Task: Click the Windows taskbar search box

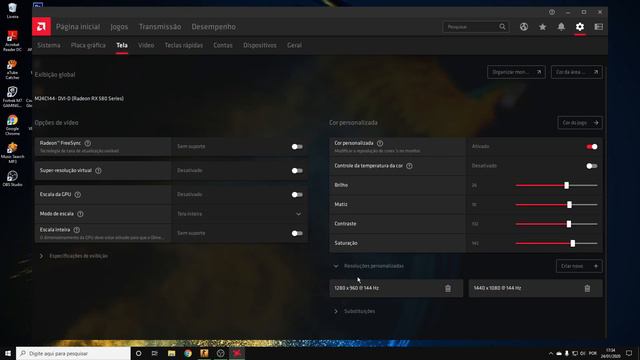Action: click(73, 353)
